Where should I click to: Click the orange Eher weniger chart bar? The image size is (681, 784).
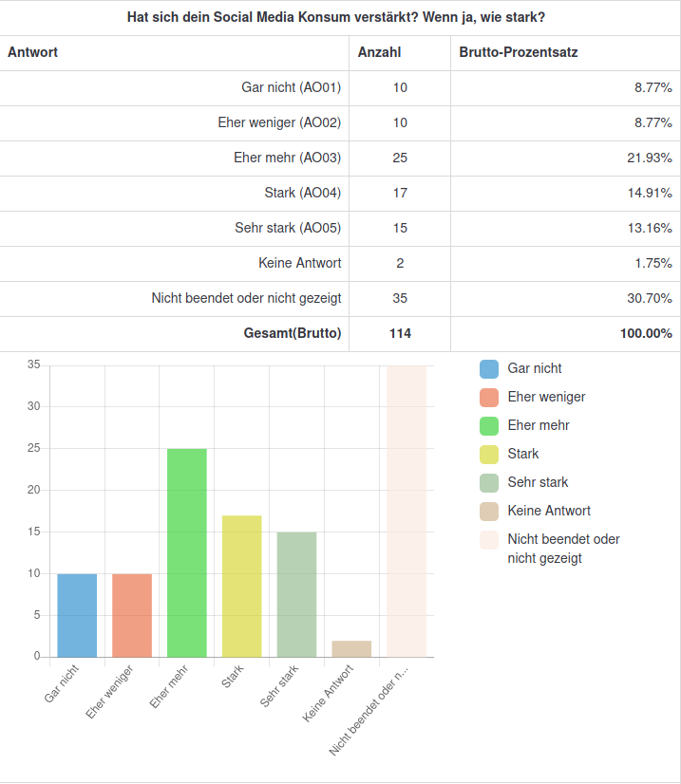[132, 615]
